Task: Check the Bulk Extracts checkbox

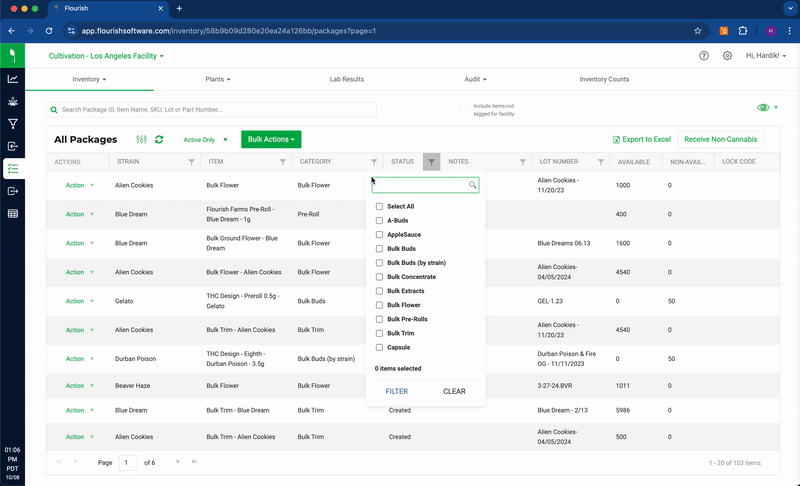Action: click(379, 291)
